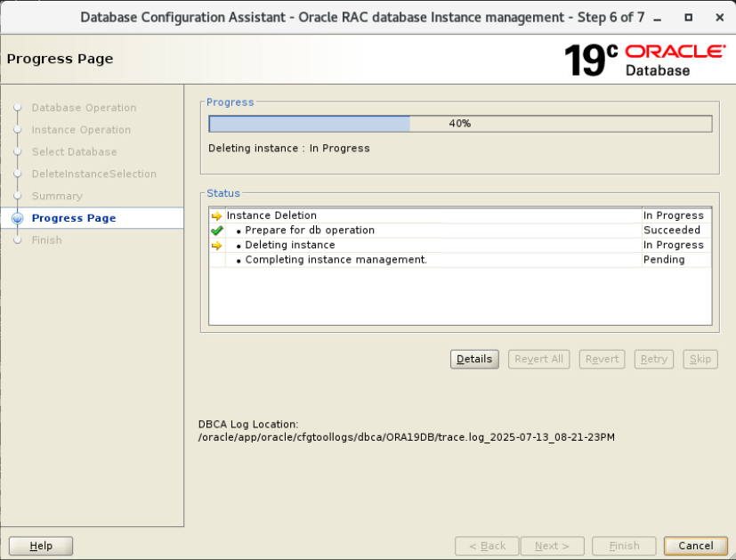
Task: Close the Database Configuration Assistant window
Action: (720, 18)
